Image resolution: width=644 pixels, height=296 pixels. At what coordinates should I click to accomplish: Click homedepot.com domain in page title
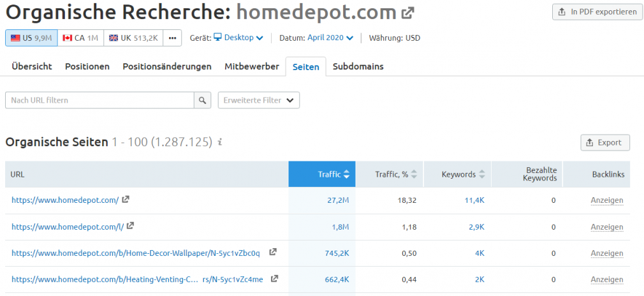(x=316, y=13)
